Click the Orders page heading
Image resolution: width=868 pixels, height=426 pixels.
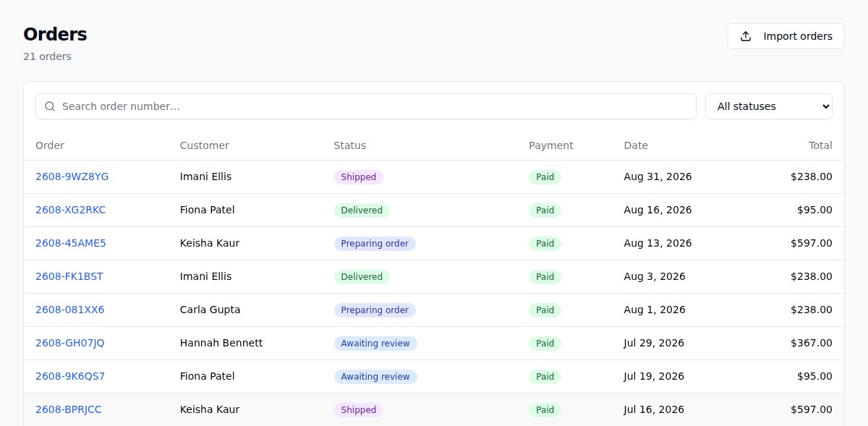pos(55,34)
